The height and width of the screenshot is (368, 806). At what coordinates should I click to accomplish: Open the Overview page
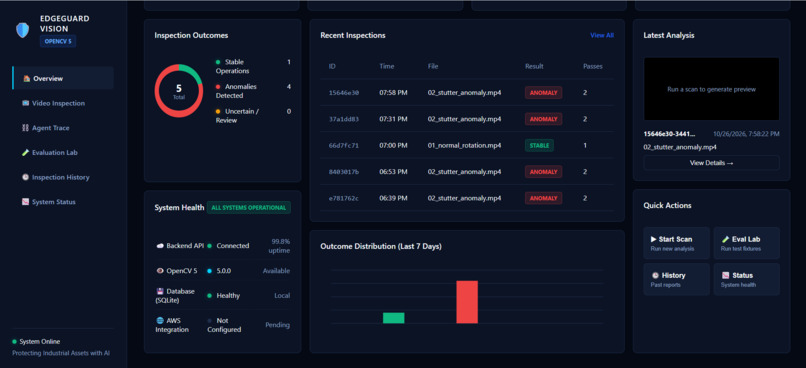pos(63,79)
